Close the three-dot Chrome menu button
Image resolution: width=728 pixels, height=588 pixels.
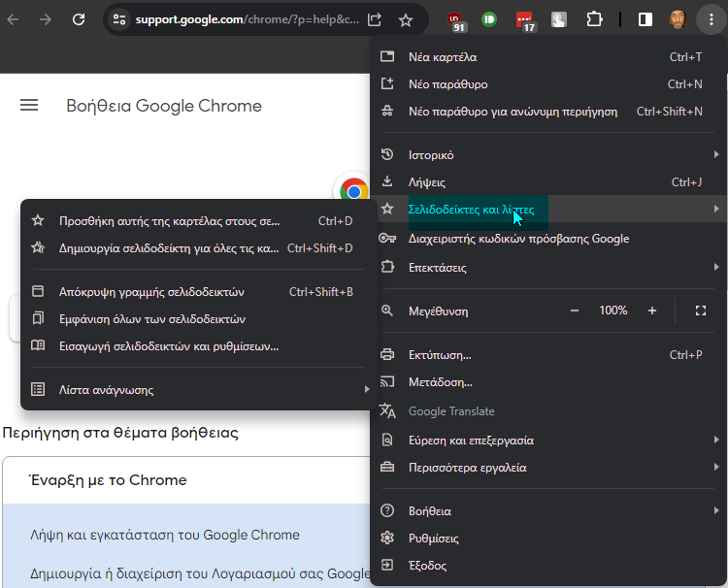click(x=711, y=19)
